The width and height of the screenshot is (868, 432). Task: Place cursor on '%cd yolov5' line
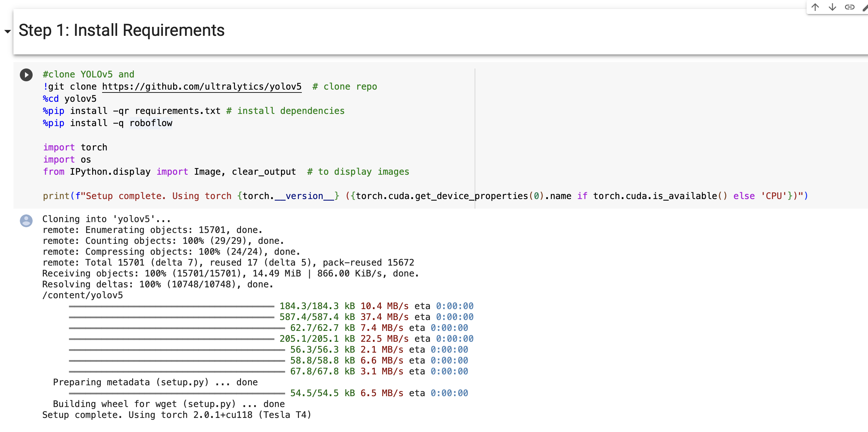point(70,99)
